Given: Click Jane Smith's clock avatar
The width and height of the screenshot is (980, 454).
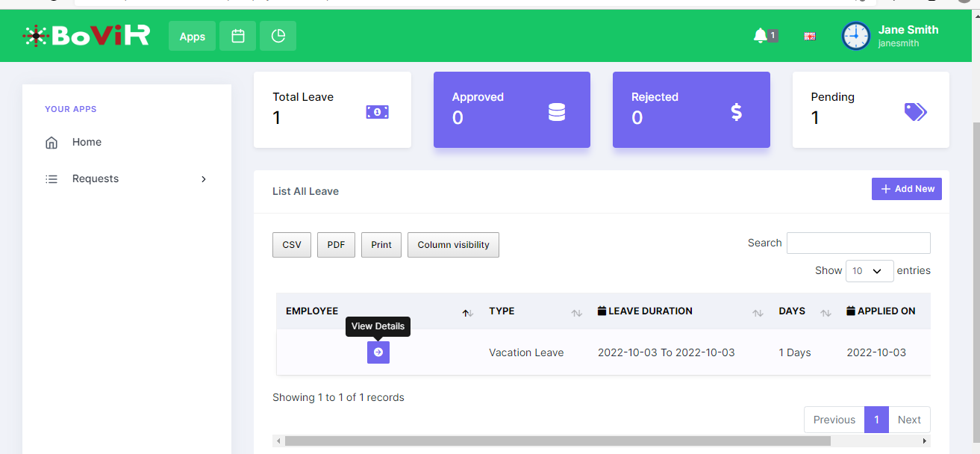Looking at the screenshot, I should click(855, 36).
